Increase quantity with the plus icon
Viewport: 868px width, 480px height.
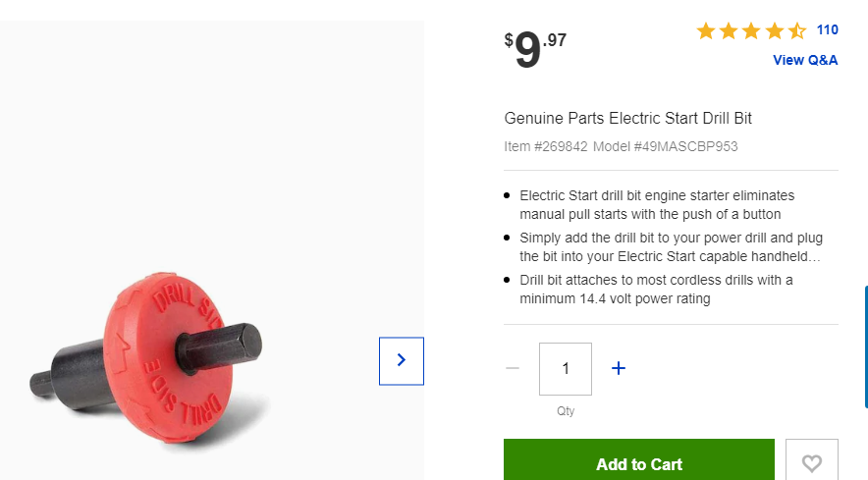619,368
